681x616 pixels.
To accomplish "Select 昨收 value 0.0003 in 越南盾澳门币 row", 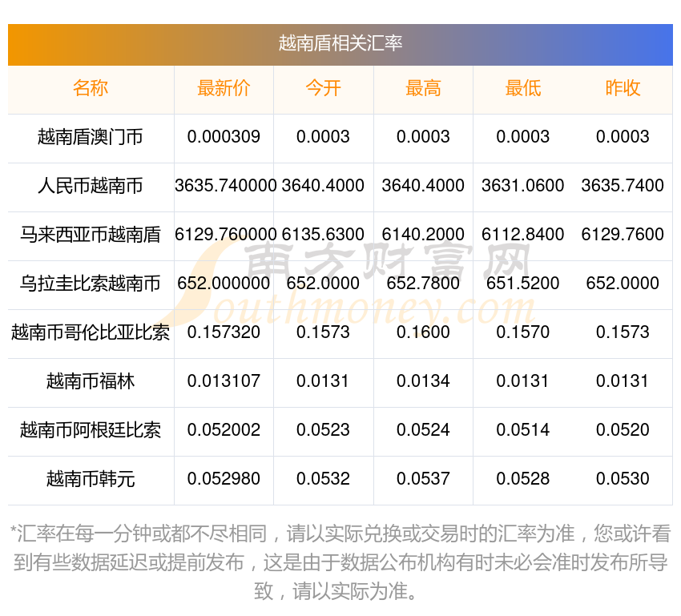I will click(x=623, y=137).
